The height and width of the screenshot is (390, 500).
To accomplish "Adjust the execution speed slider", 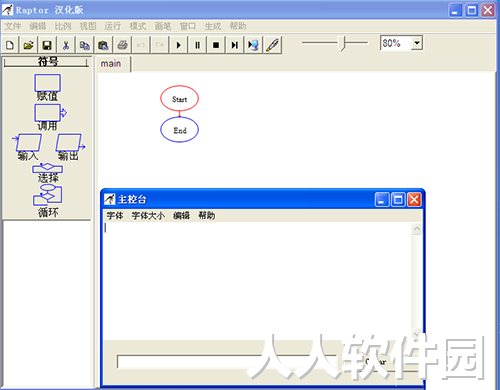I will coord(342,43).
